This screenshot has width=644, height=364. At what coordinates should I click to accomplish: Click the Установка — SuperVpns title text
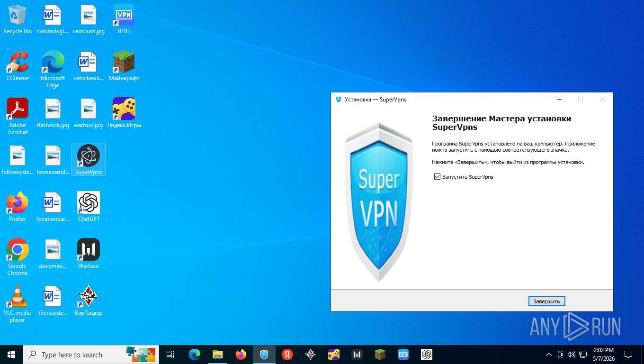[x=376, y=100]
